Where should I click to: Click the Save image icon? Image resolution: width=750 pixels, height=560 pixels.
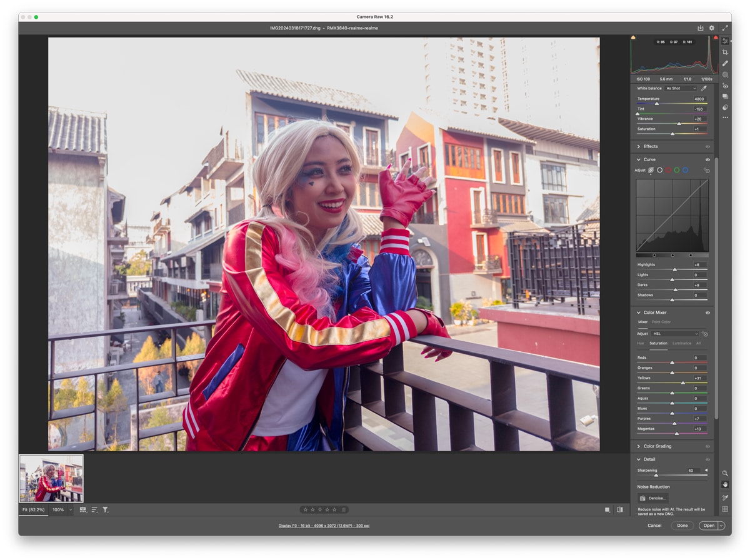pos(701,28)
